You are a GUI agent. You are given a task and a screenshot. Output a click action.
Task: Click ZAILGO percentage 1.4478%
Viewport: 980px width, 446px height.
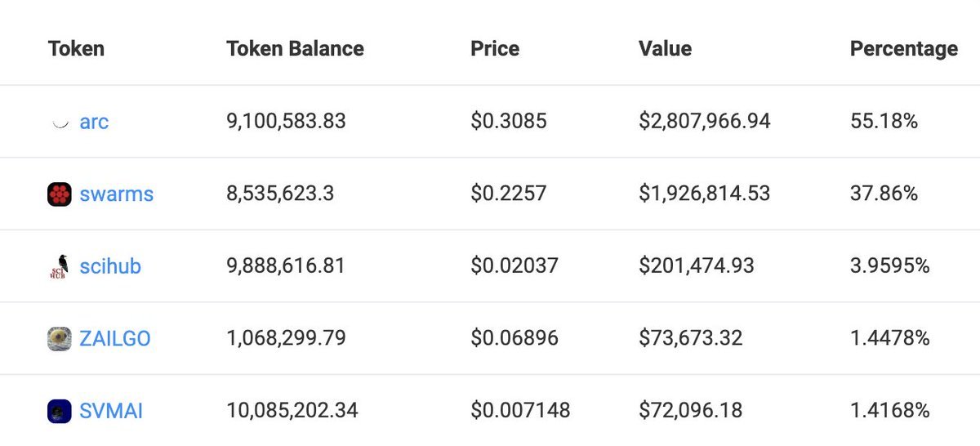[889, 338]
